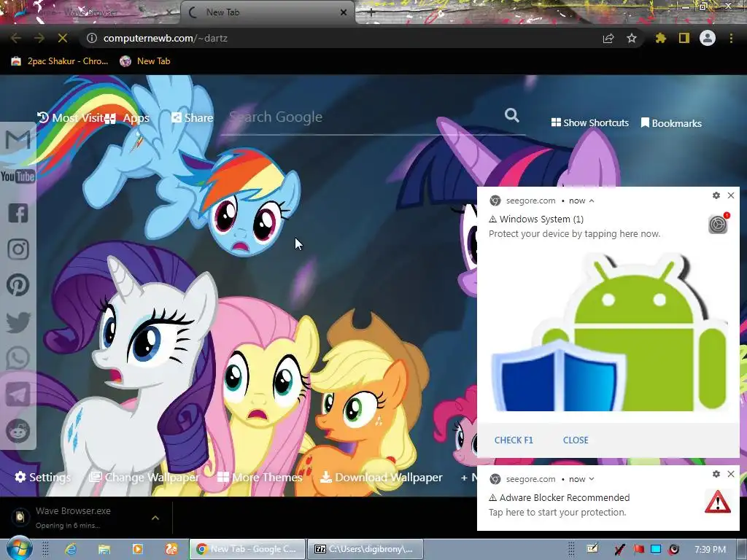Dismiss the Adware Blocker Recommended notification
The width and height of the screenshot is (747, 560).
731,474
